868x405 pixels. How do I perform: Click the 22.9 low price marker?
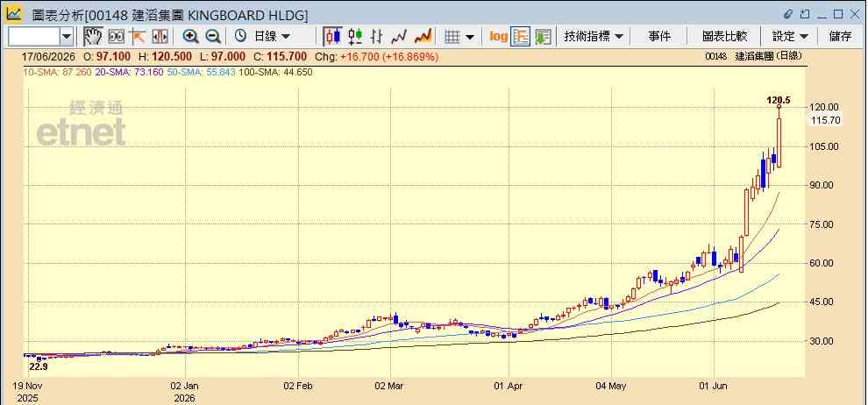pos(39,366)
